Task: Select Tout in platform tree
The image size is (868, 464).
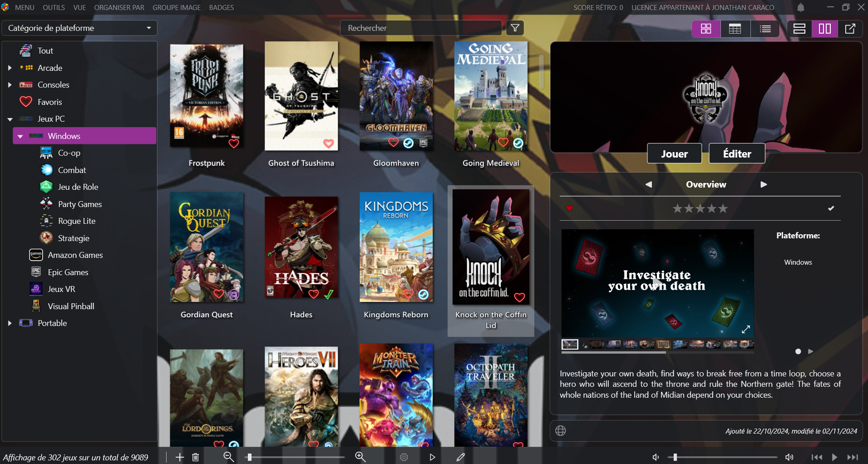Action: (x=45, y=51)
